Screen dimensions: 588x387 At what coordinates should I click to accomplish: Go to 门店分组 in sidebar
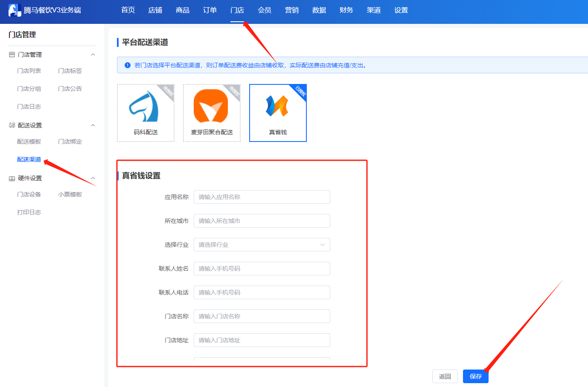[29, 89]
